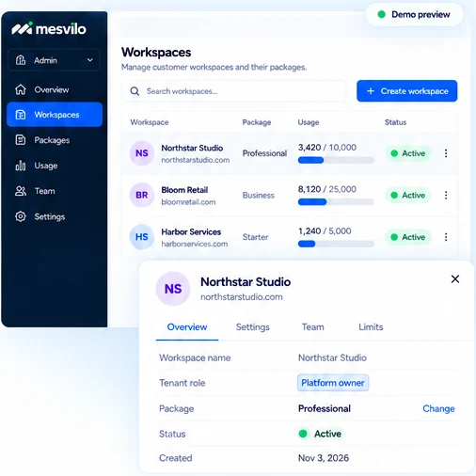Click the Create workspace button
476x476 pixels.
coord(407,91)
